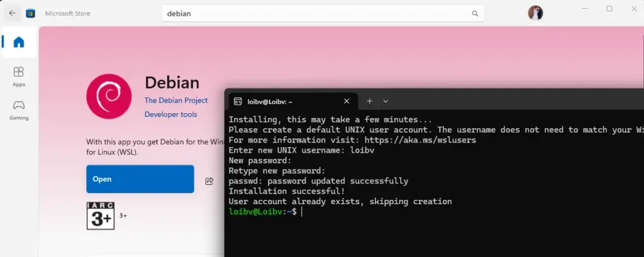This screenshot has width=644, height=257.
Task: Click the Microsoft Store logo icon
Action: (31, 13)
